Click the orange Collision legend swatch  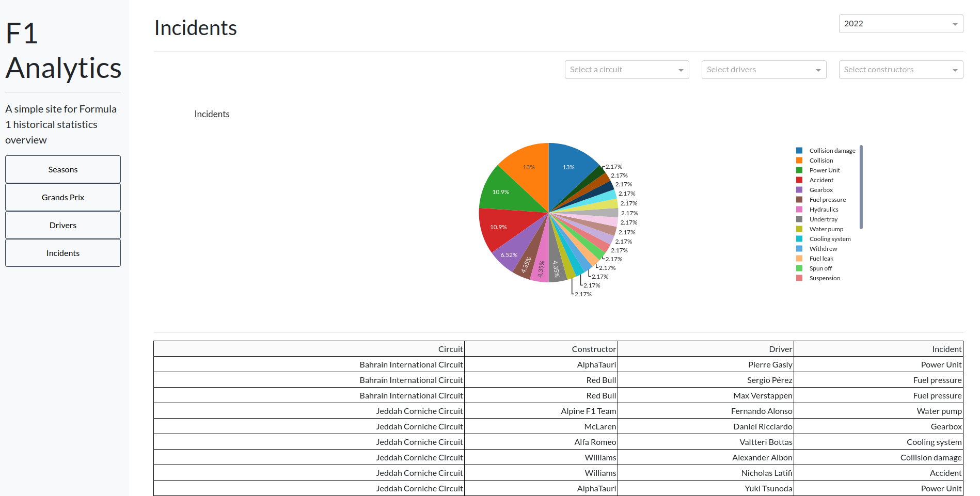click(799, 161)
